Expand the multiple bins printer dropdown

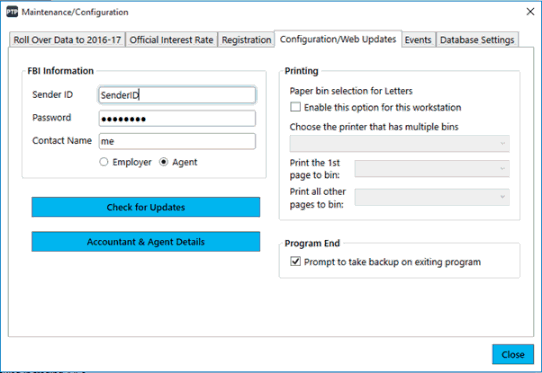point(399,143)
